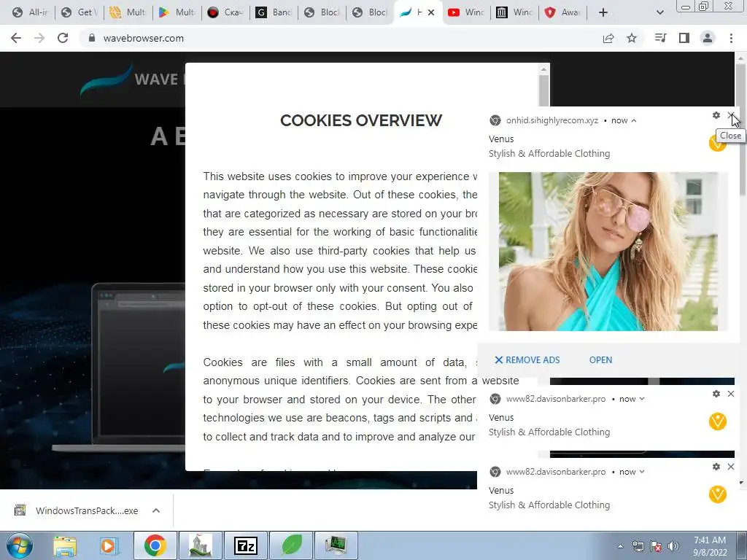Switch to the YouTube Winc tab
This screenshot has width=747, height=560.
(466, 12)
